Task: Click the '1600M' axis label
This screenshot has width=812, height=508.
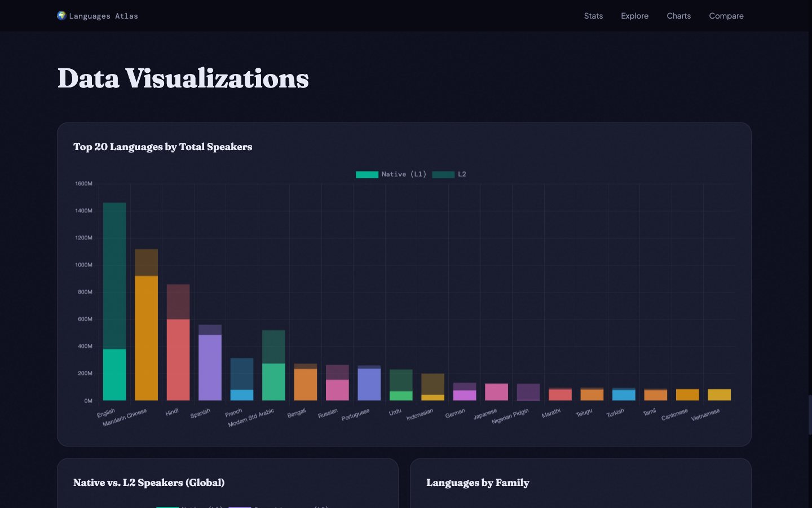Action: tap(83, 183)
